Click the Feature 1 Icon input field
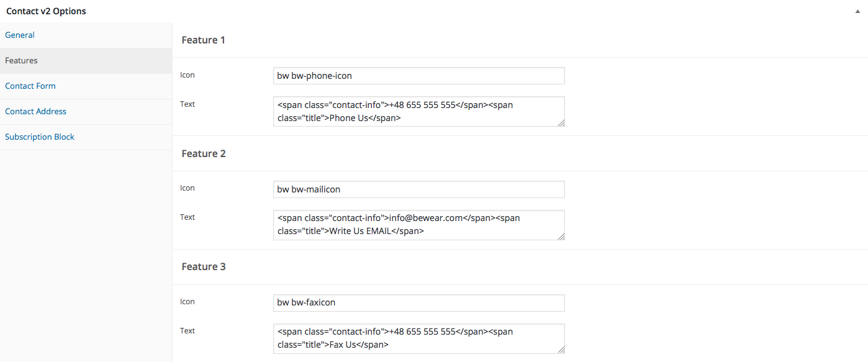Image resolution: width=868 pixels, height=362 pixels. click(x=419, y=76)
